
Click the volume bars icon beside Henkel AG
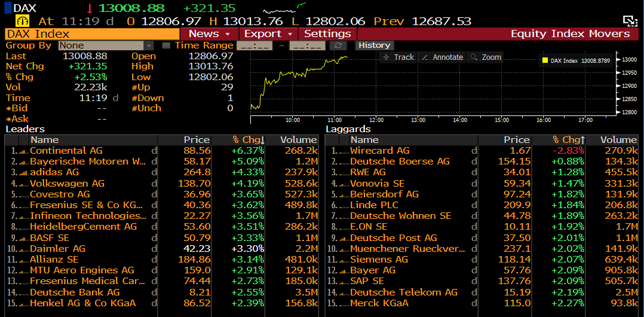[x=24, y=304]
